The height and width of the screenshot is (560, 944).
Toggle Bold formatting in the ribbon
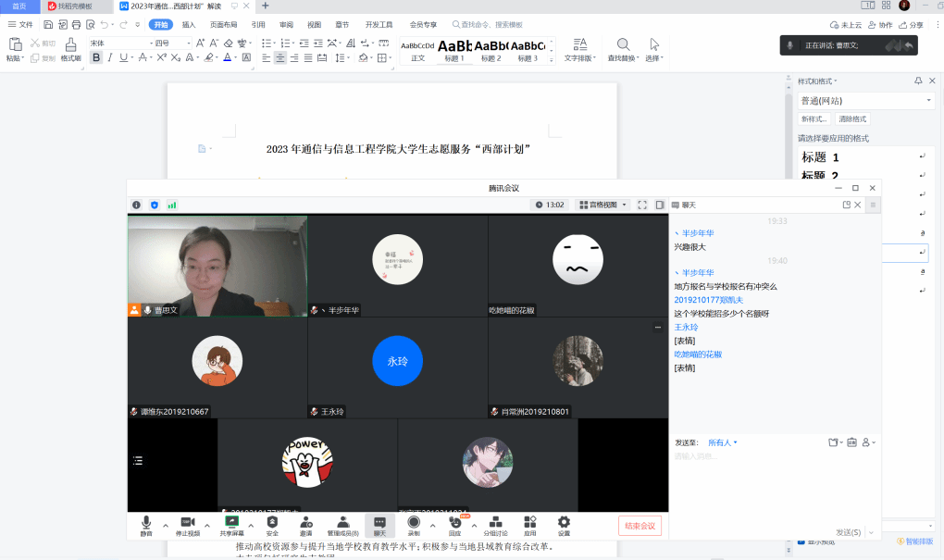96,57
